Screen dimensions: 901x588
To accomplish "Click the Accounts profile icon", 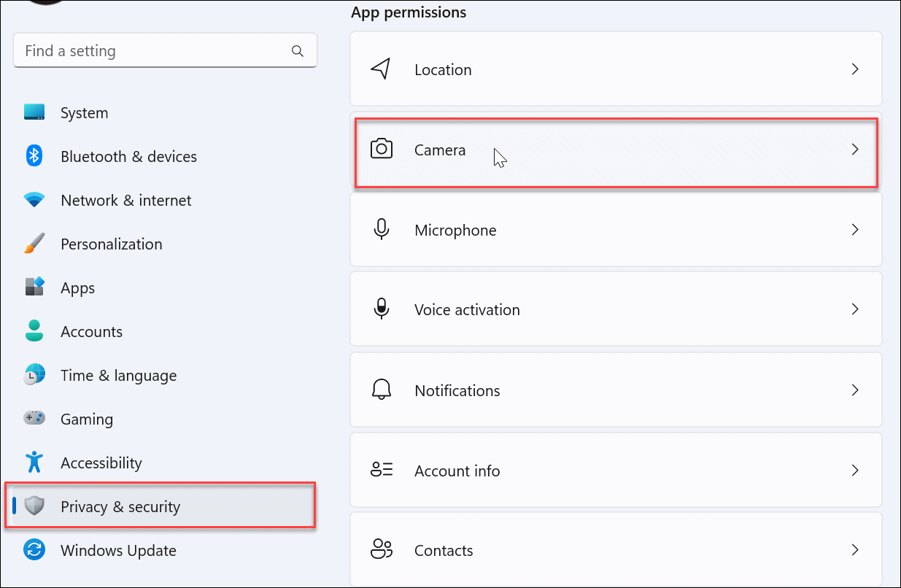I will 34,331.
